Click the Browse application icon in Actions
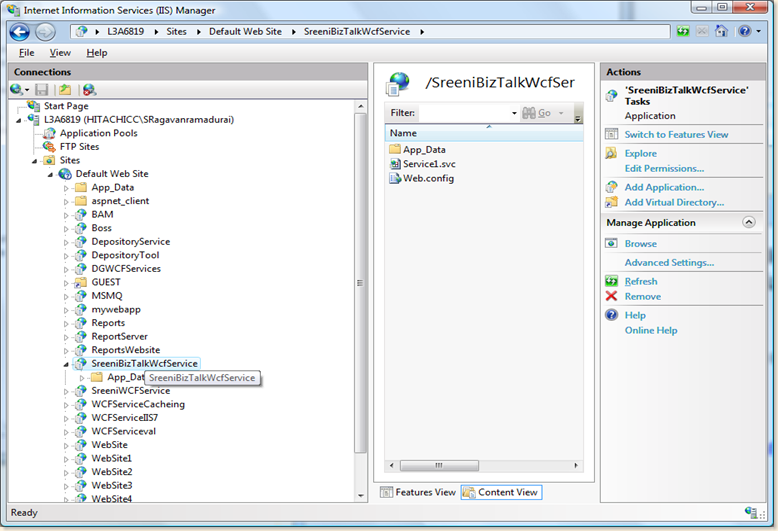Image resolution: width=778 pixels, height=531 pixels. [611, 243]
